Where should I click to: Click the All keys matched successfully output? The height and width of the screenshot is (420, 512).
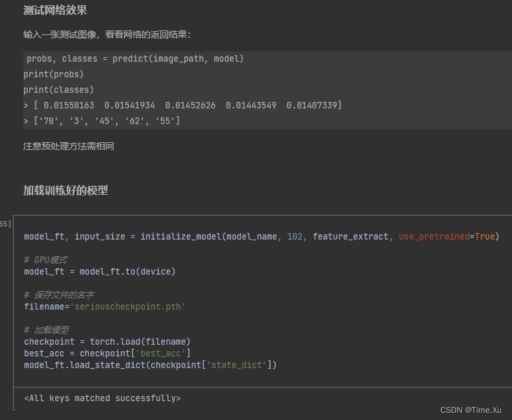click(102, 398)
